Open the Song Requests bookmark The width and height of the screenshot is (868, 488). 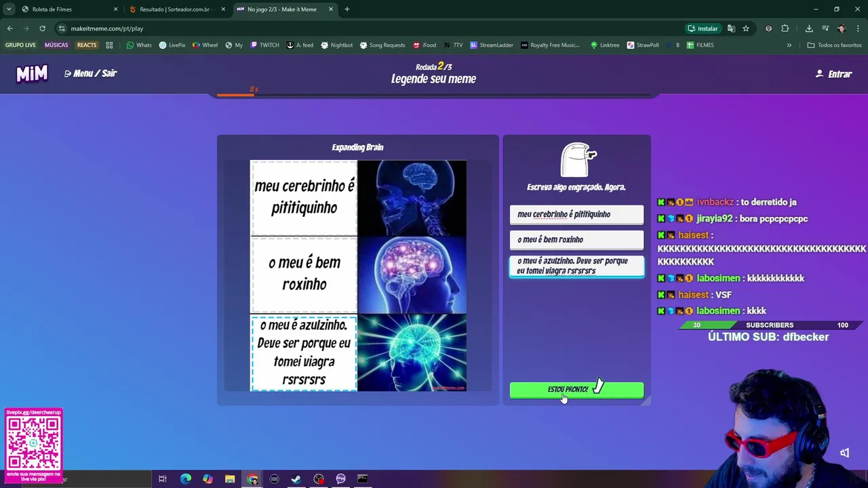pos(382,45)
